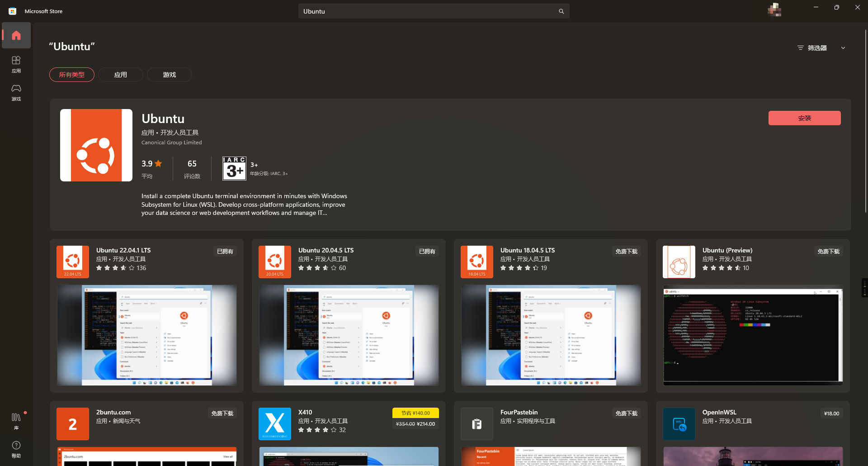Click the X410 app icon
This screenshot has height=466, width=868.
point(275,424)
